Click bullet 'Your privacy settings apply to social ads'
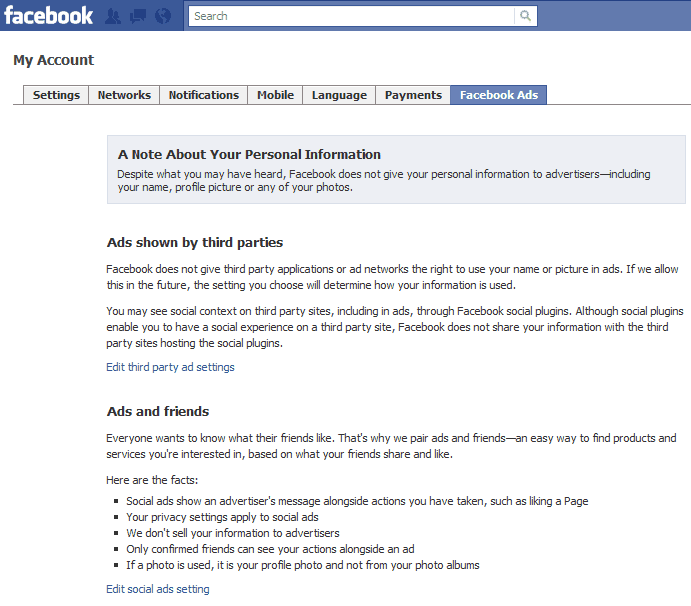This screenshot has width=691, height=606. (x=222, y=517)
